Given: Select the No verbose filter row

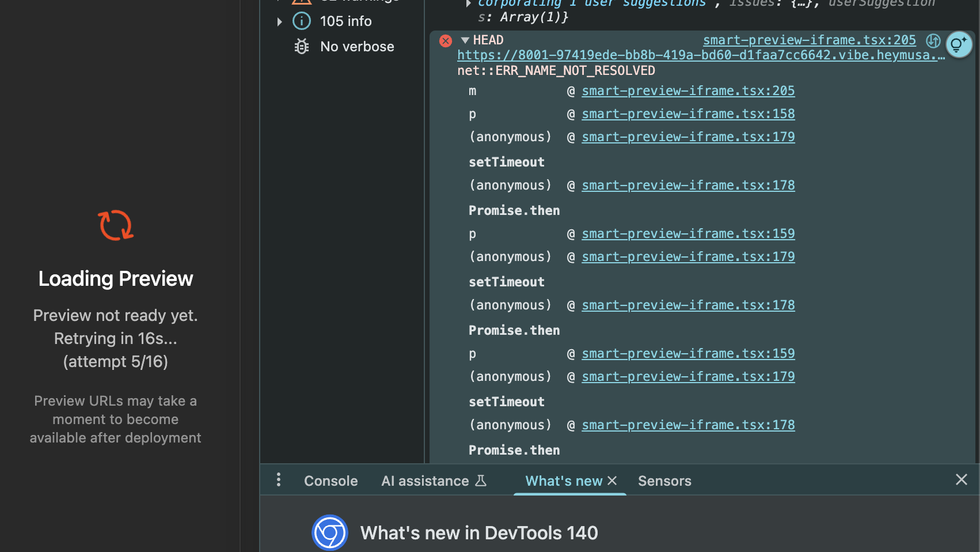Looking at the screenshot, I should [357, 47].
